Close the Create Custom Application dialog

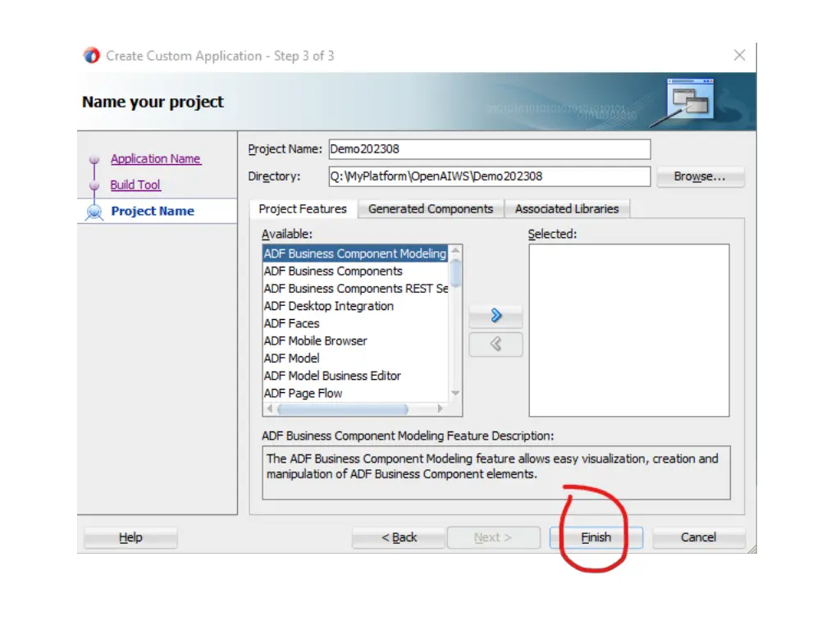click(x=739, y=56)
